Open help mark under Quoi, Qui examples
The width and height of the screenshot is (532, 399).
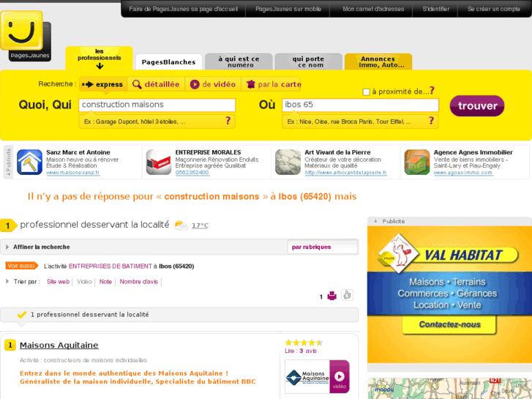[228, 121]
